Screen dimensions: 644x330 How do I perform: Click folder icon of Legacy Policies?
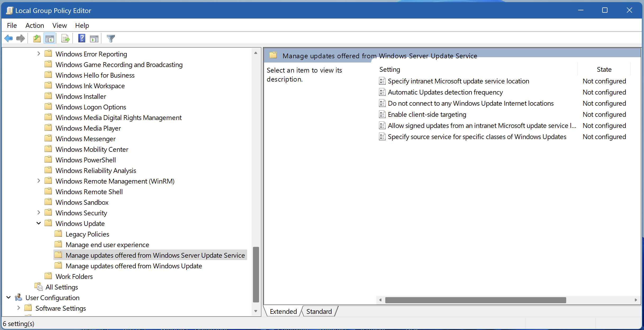[x=58, y=234]
